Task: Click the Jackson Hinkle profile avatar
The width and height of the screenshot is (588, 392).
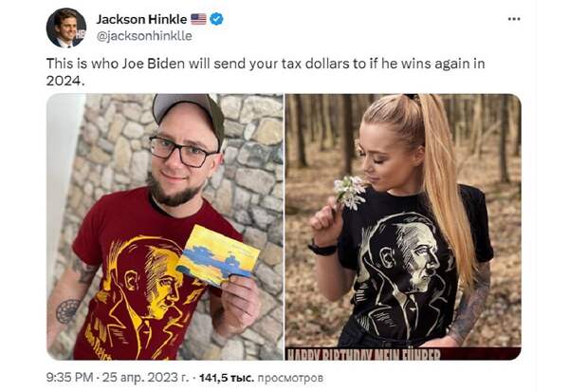Action: pyautogui.click(x=66, y=28)
